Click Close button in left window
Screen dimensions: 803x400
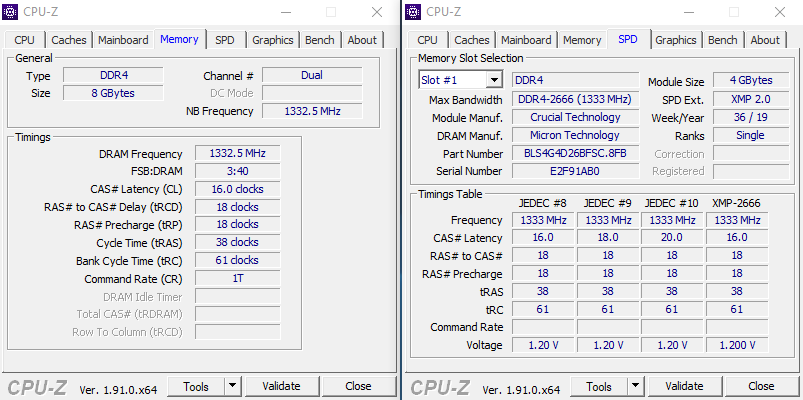[358, 386]
